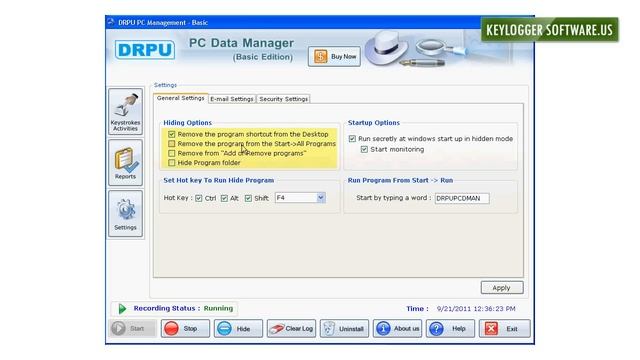
Task: Toggle Remove shortcut from Desktop checkbox
Action: point(171,134)
